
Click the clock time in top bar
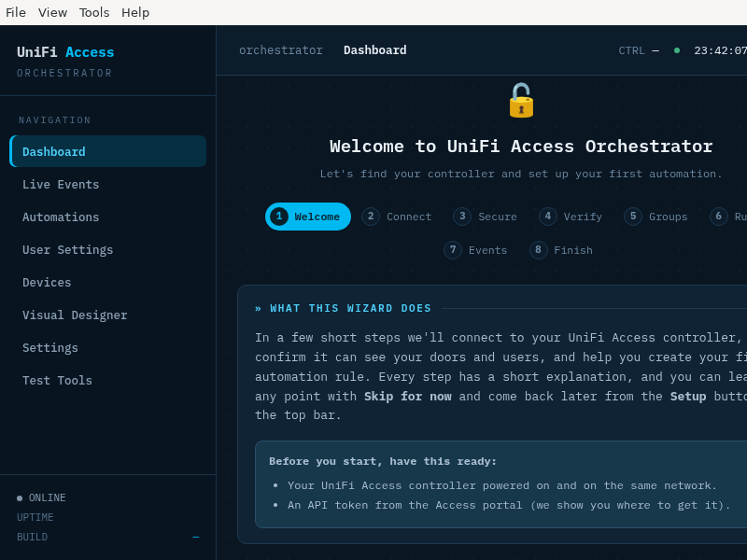[720, 50]
